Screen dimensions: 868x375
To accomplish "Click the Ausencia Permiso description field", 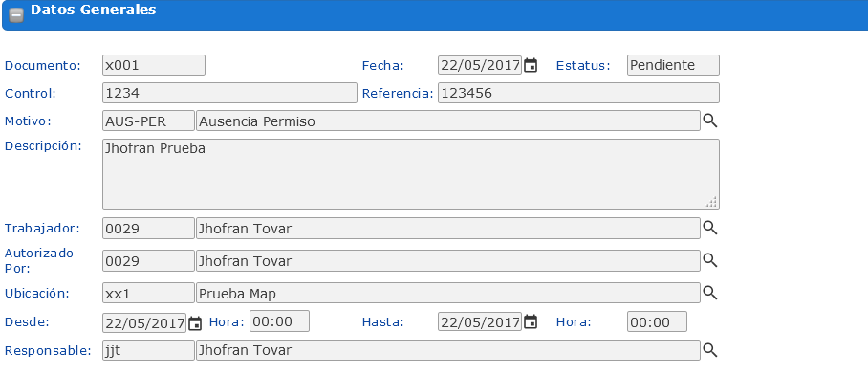I will point(447,121).
